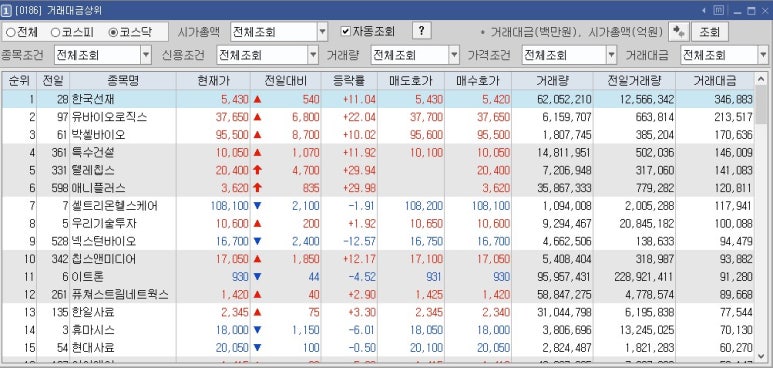Image resolution: width=773 pixels, height=368 pixels.
Task: Click the upper-limit arrow in 텔레칩스 row
Action: pyautogui.click(x=257, y=170)
